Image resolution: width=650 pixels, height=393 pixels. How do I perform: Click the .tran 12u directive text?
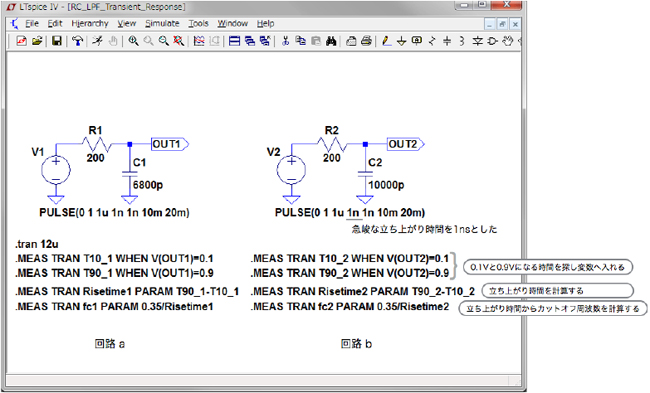(37, 244)
